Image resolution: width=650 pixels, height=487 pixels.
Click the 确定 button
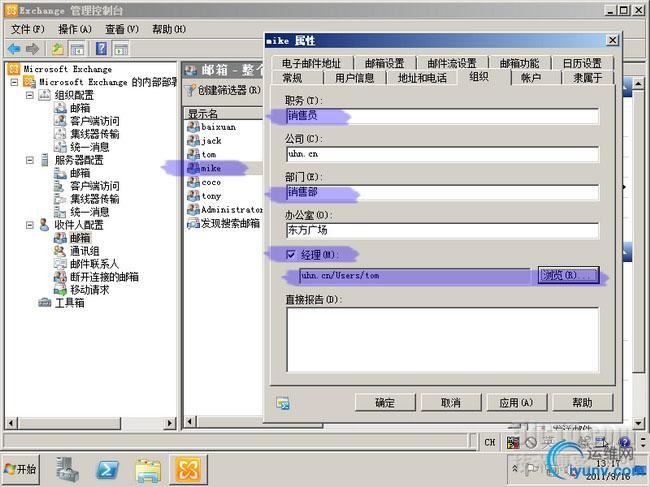click(x=385, y=402)
